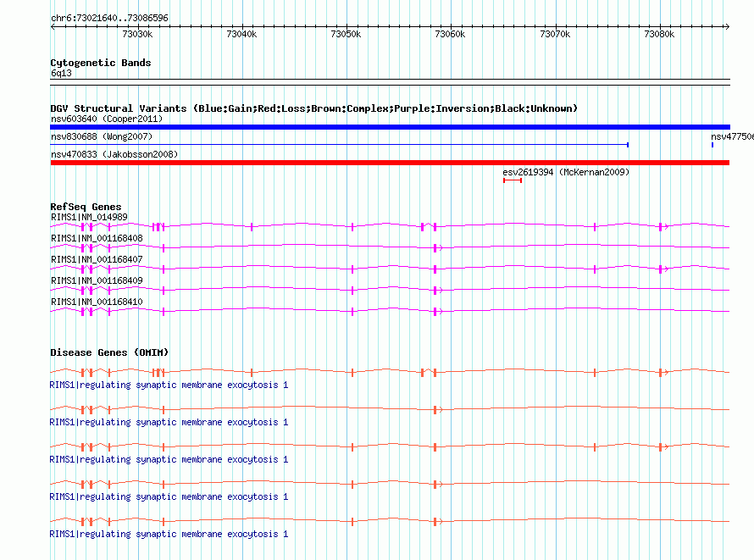This screenshot has height=560, width=754.
Task: Click the RIMS1|NM_001168407 transcript label
Action: click(97, 259)
